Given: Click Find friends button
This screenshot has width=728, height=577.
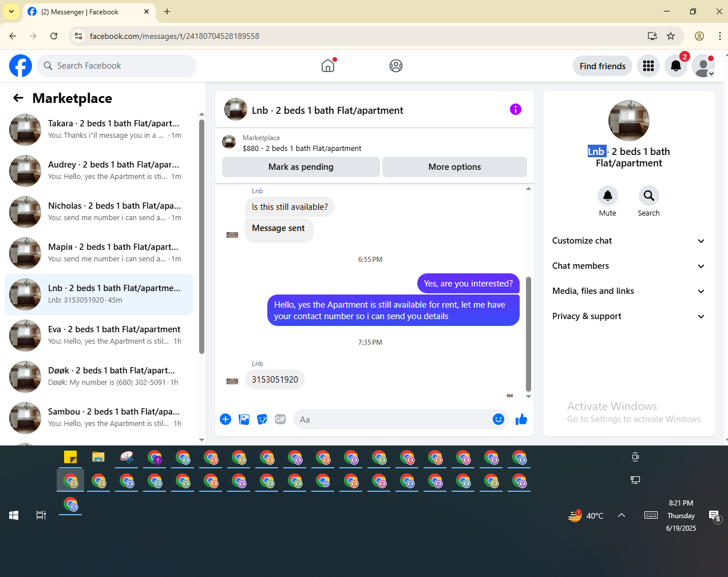Looking at the screenshot, I should tap(603, 66).
